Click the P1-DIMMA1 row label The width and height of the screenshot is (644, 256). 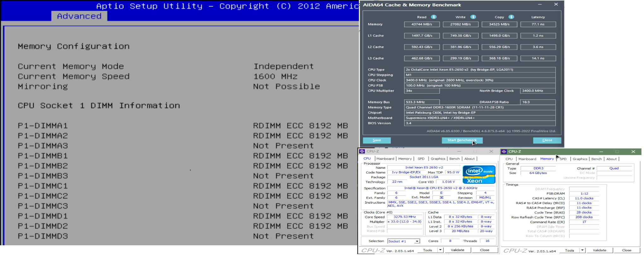pos(43,126)
